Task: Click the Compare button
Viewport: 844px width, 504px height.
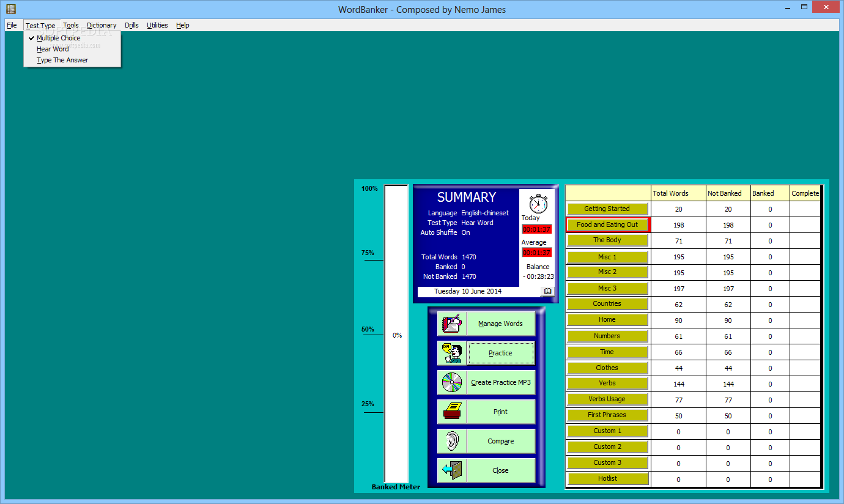Action: tap(500, 441)
